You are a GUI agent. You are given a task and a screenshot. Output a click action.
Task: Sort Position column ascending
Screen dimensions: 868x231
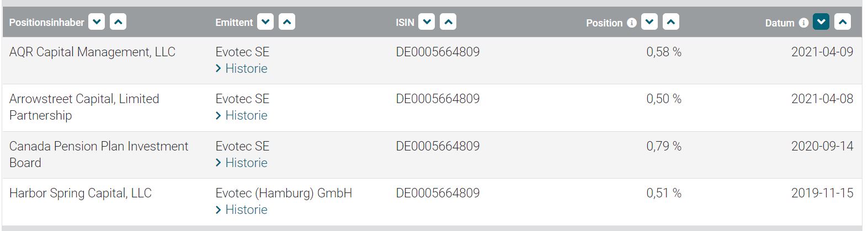point(671,22)
